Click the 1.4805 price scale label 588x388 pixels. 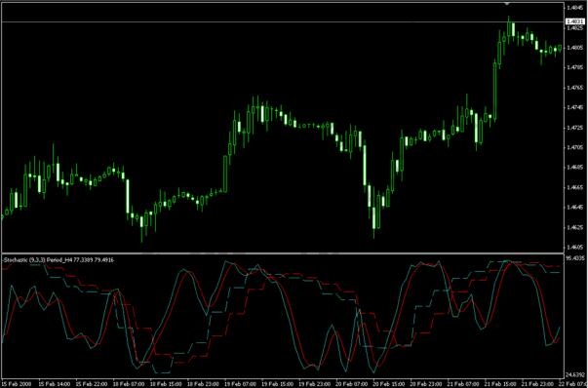pos(575,48)
